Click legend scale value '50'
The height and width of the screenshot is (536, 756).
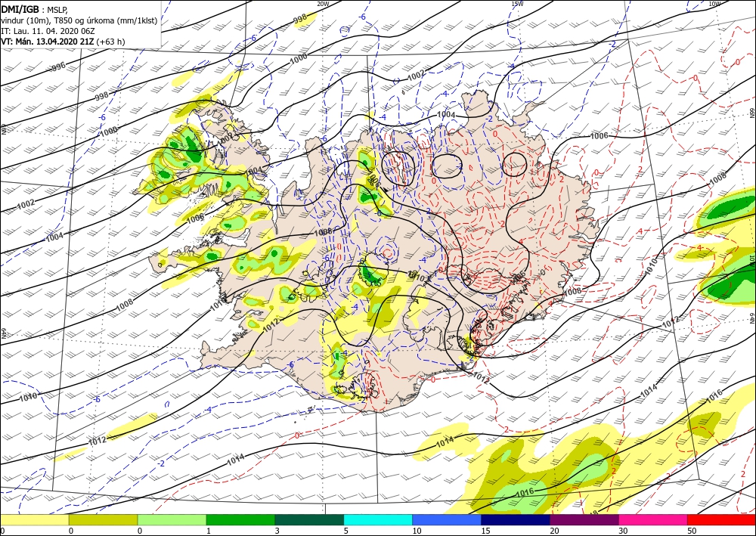coord(692,531)
